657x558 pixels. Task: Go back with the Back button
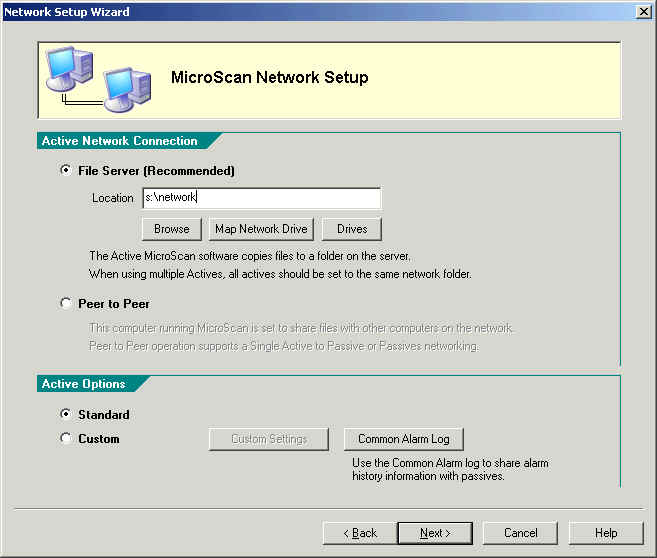360,533
